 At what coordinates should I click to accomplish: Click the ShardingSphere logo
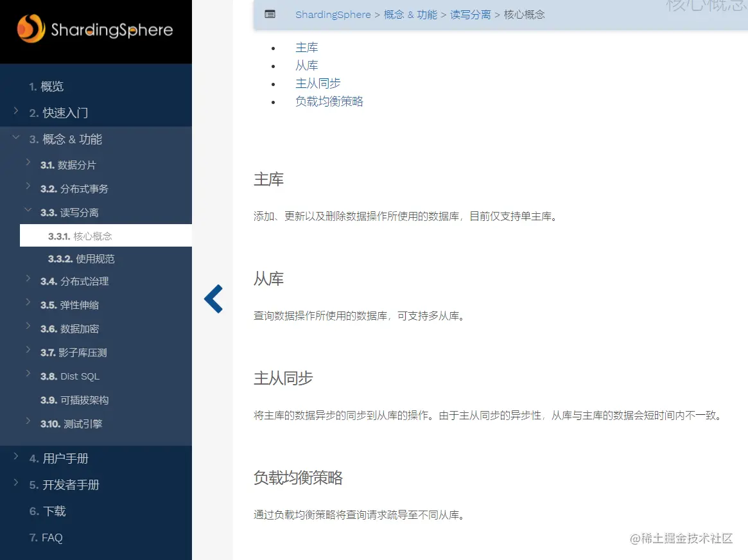click(95, 29)
